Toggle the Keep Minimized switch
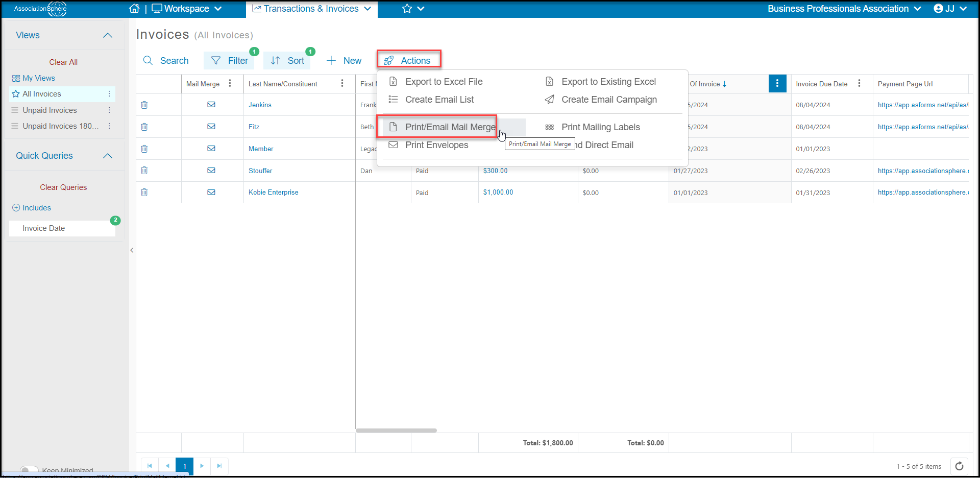Screen dimensions: 980x478 pyautogui.click(x=29, y=470)
